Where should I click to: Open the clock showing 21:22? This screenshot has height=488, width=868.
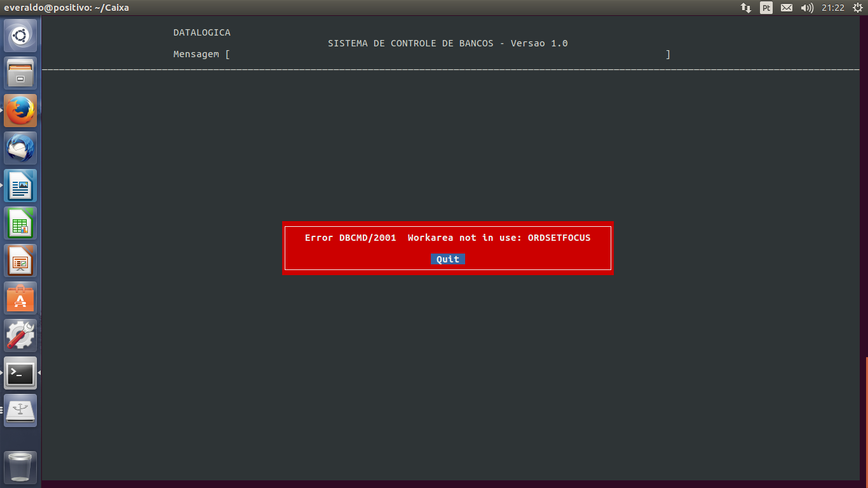pos(832,8)
